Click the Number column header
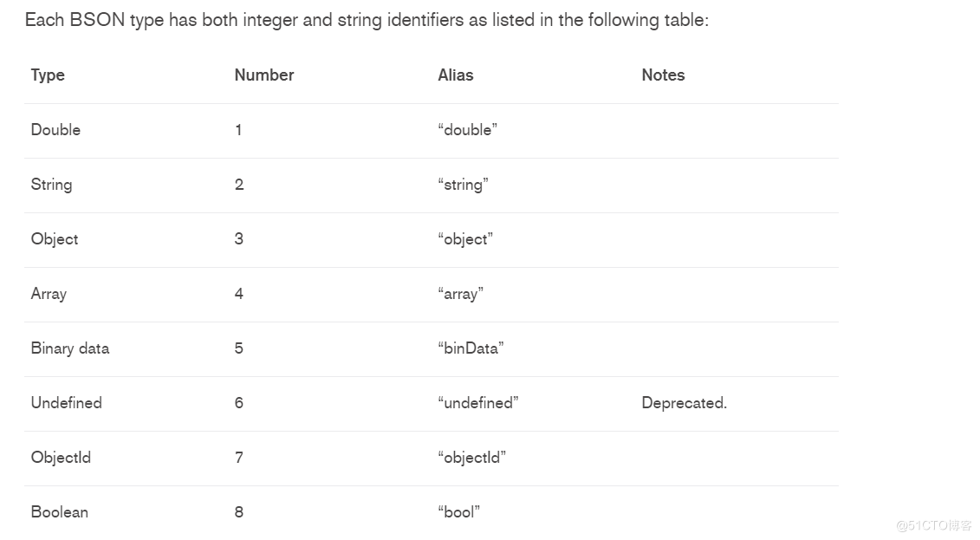This screenshot has height=540, width=980. pyautogui.click(x=264, y=75)
